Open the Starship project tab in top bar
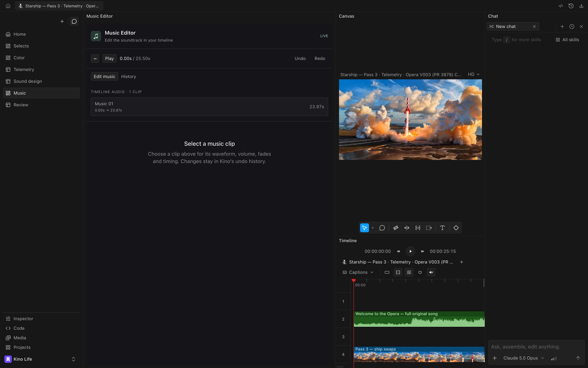 point(59,6)
